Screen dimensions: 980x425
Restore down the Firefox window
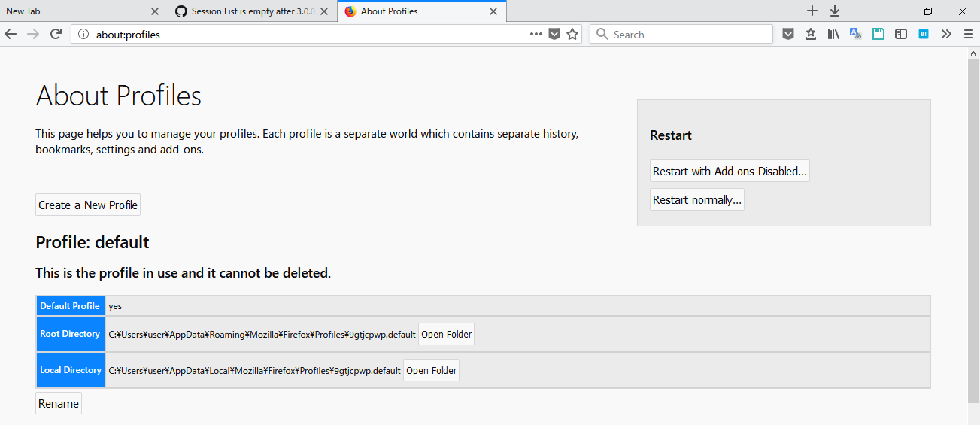(928, 11)
